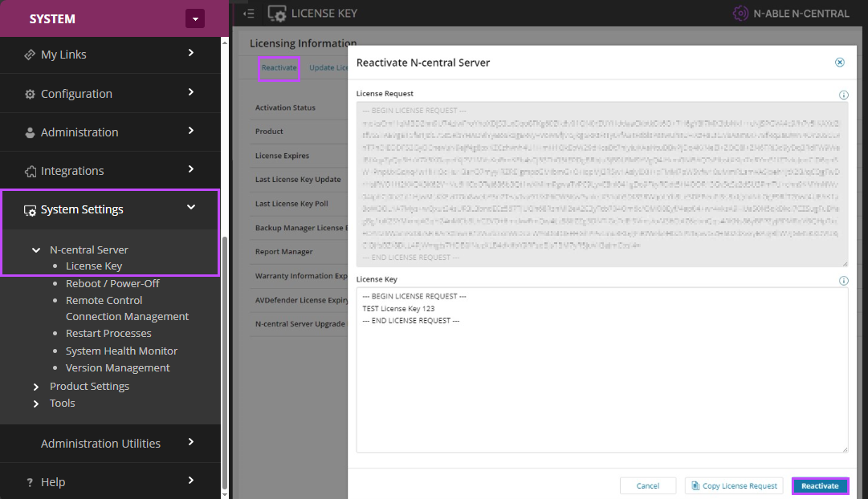This screenshot has width=868, height=499.
Task: Select Version Management in the sidebar
Action: [x=117, y=367]
